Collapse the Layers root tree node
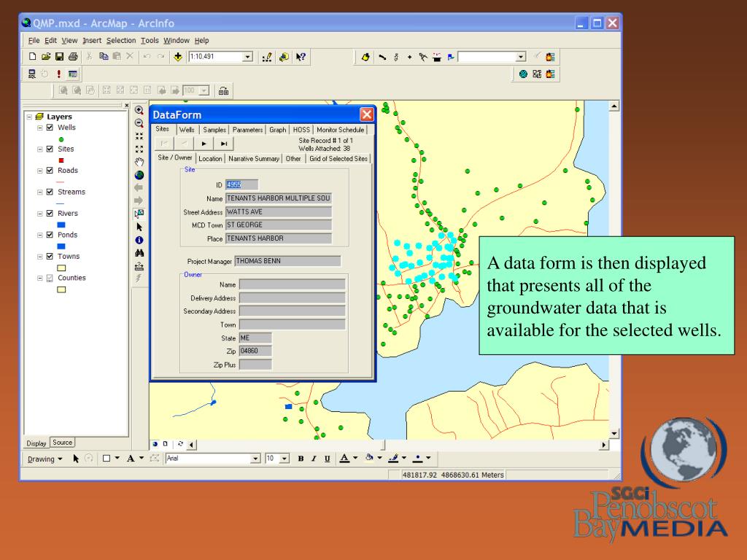This screenshot has width=747, height=560. (x=29, y=117)
